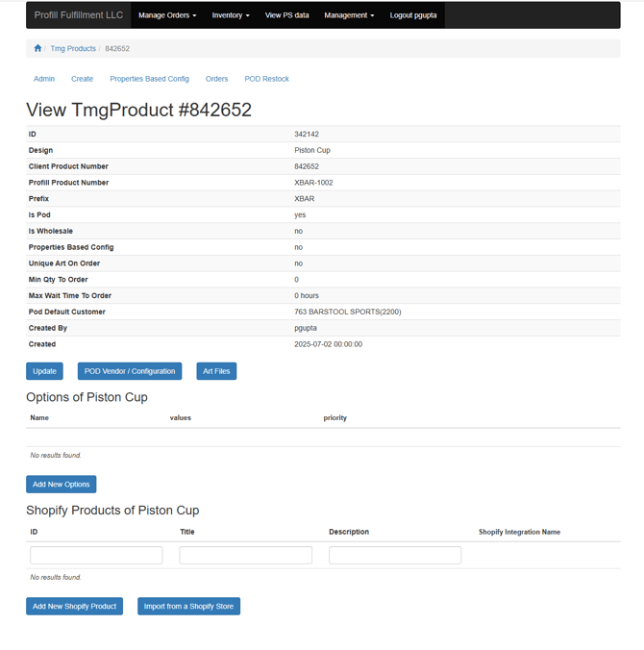Sort Shopify products by ID column

[x=34, y=532]
